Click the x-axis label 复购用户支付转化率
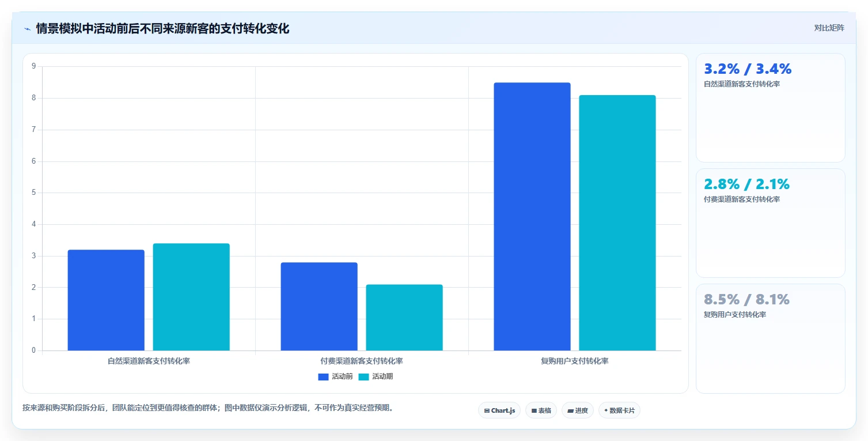Image resolution: width=868 pixels, height=441 pixels. point(575,361)
